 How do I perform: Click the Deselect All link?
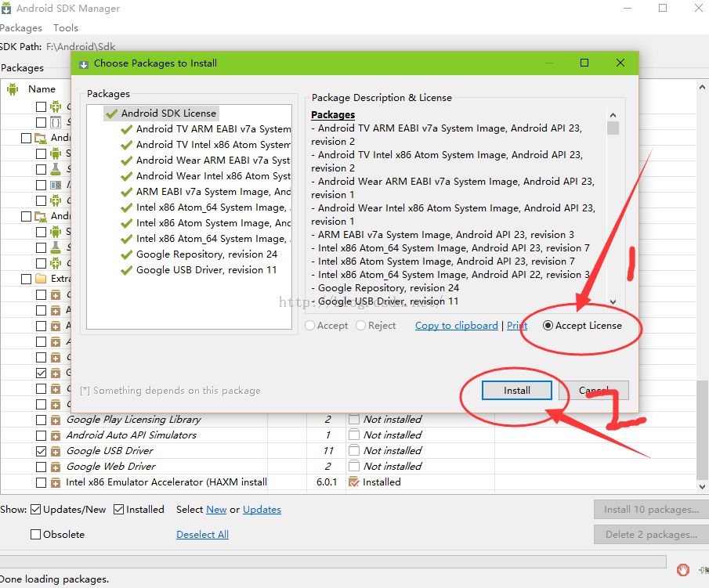(203, 535)
